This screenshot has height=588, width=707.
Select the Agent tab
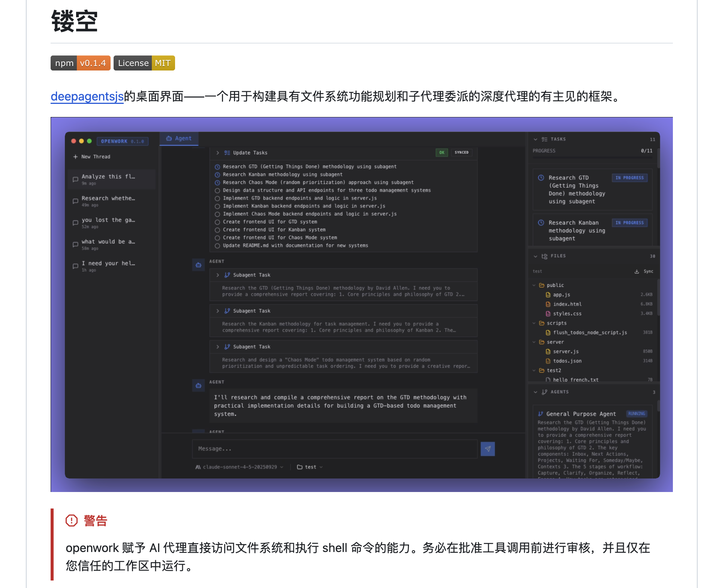(179, 138)
